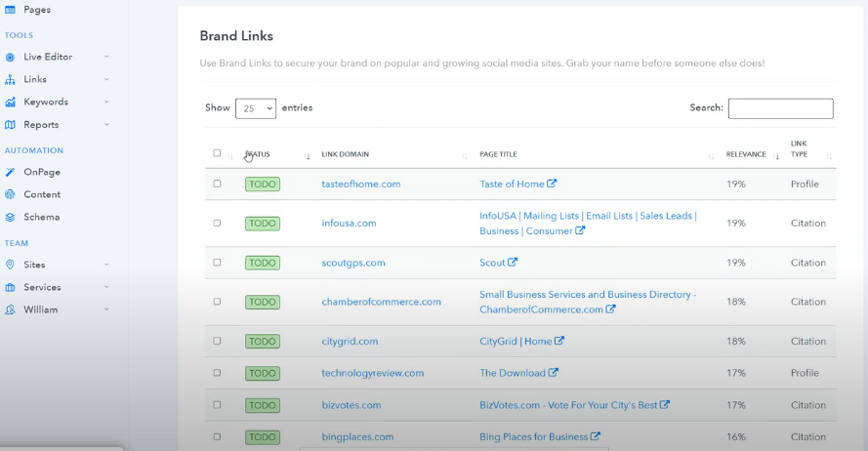Click the Pages icon in sidebar
The height and width of the screenshot is (451, 868).
pos(10,10)
